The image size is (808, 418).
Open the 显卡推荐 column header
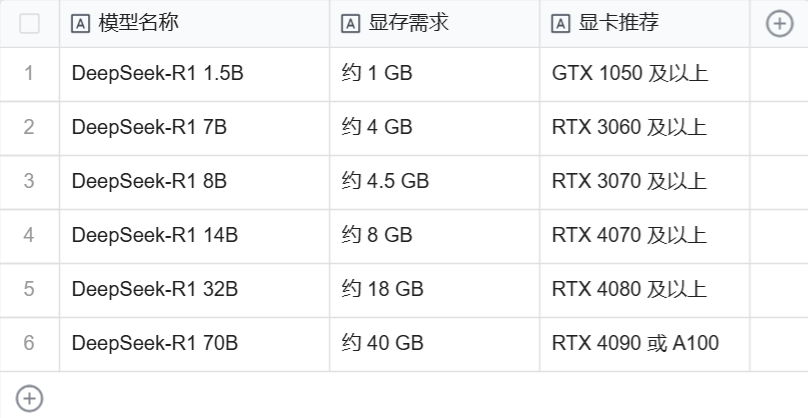644,23
